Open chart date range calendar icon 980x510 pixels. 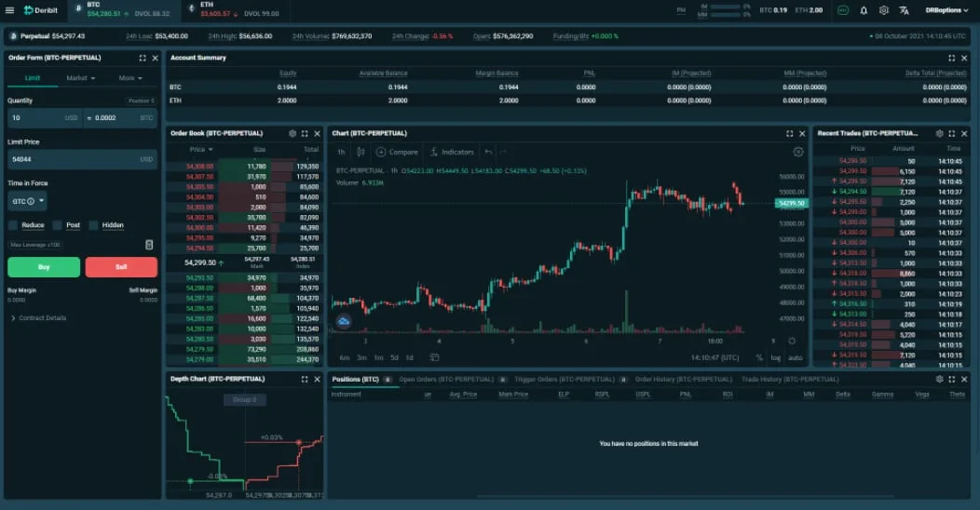pos(434,357)
